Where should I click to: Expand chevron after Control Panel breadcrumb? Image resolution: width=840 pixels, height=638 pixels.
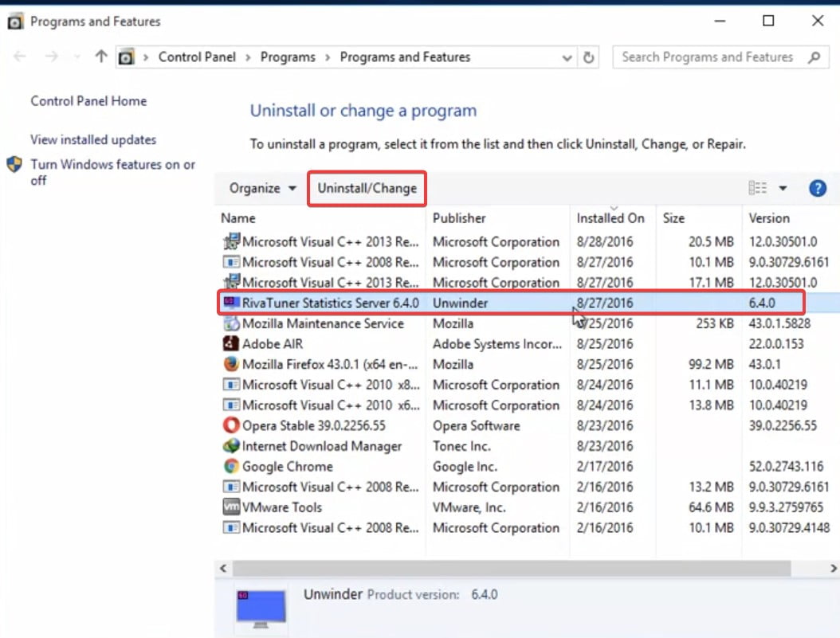click(248, 57)
